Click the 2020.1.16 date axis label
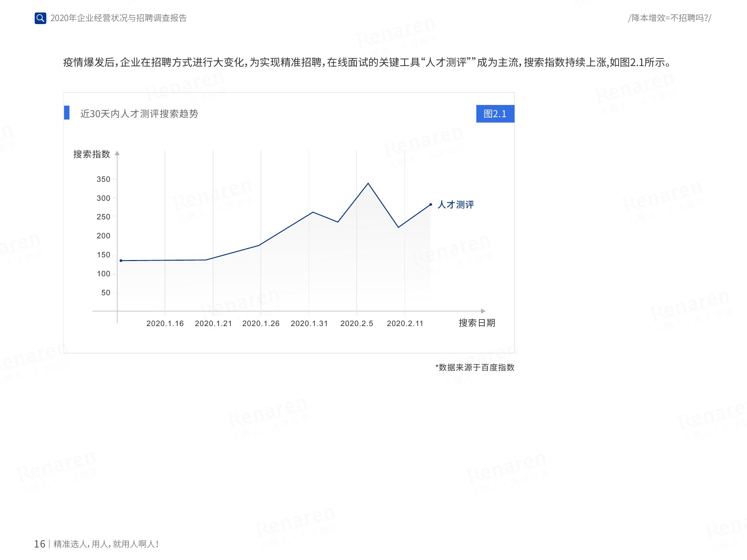This screenshot has width=747, height=560. 165,323
